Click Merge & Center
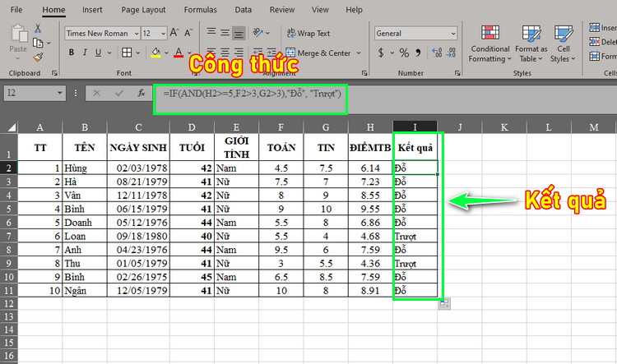Screen dimensions: 617x364 [318, 53]
